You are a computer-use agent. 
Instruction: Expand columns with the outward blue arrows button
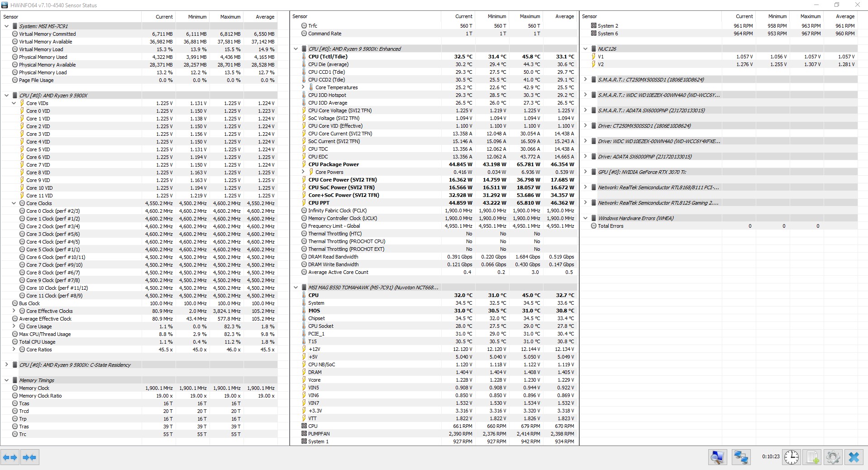click(x=10, y=457)
